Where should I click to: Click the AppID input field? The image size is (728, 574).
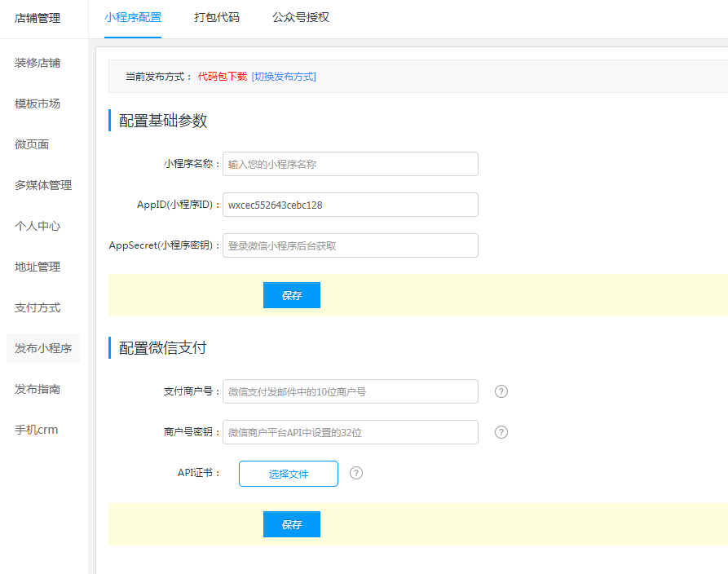(350, 205)
